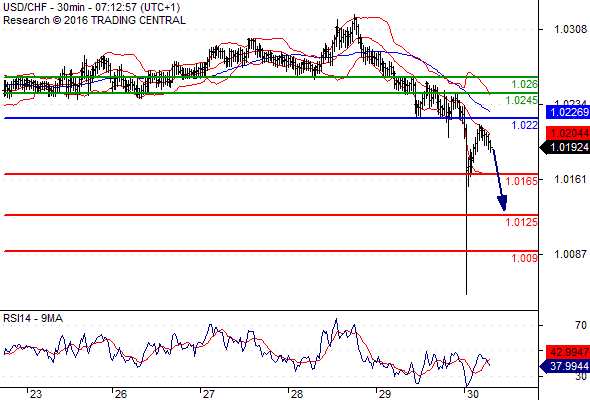The width and height of the screenshot is (590, 400).
Task: Select the black 1.01924 current price marker
Action: (565, 148)
